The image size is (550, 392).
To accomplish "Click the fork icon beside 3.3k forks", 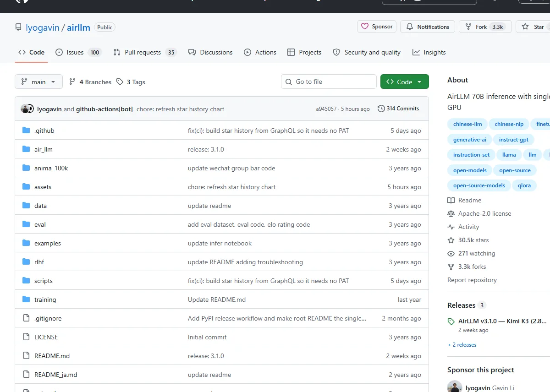I will [x=451, y=267].
